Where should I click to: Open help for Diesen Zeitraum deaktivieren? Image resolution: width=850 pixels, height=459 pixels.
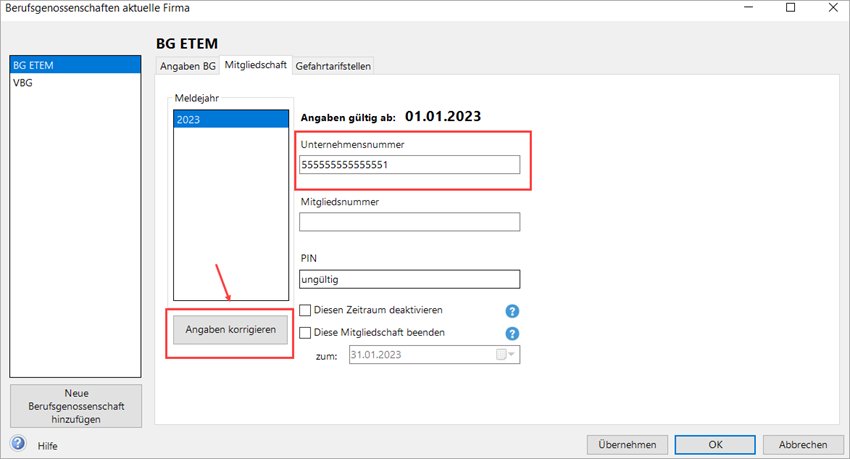pos(512,311)
